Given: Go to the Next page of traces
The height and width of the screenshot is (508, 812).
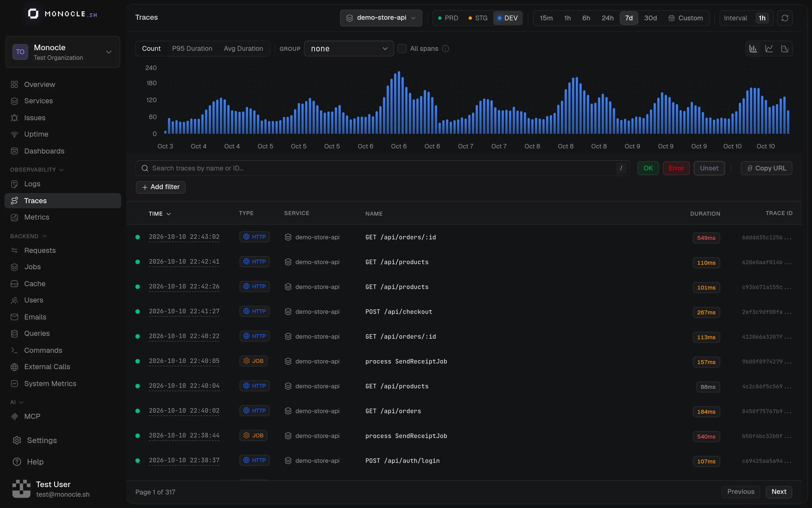Looking at the screenshot, I should point(779,492).
